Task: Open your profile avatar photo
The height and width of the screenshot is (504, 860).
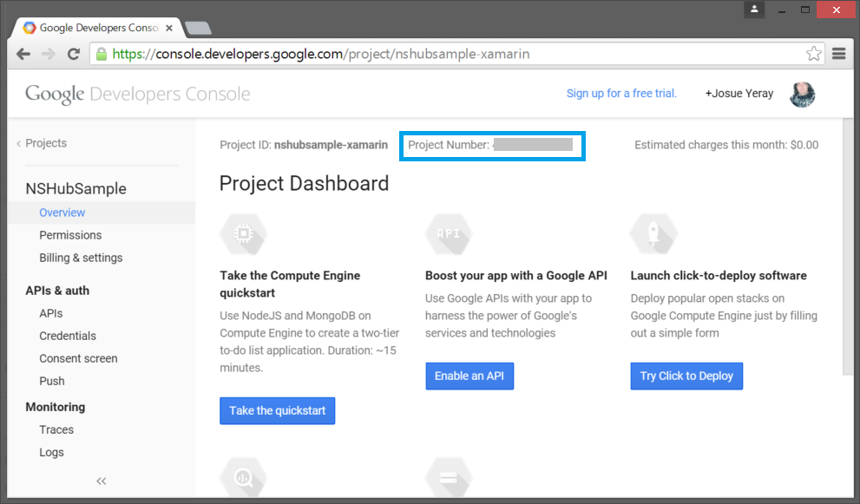Action: (x=802, y=94)
